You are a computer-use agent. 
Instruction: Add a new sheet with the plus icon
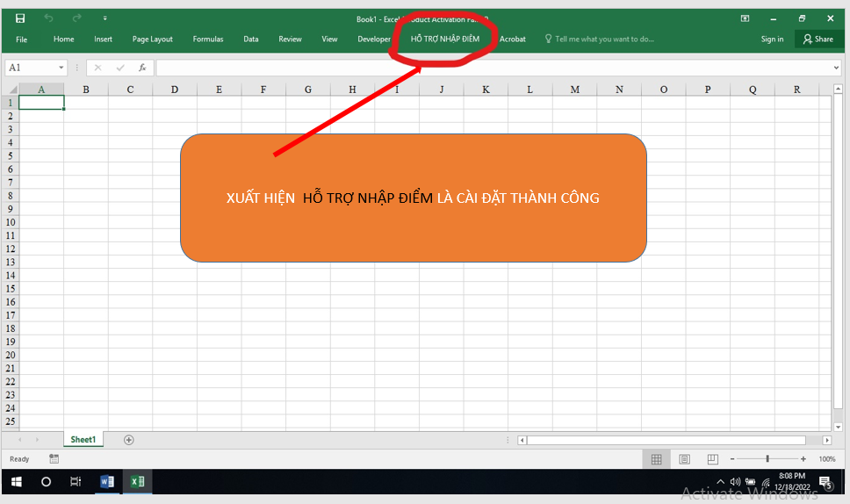click(129, 439)
